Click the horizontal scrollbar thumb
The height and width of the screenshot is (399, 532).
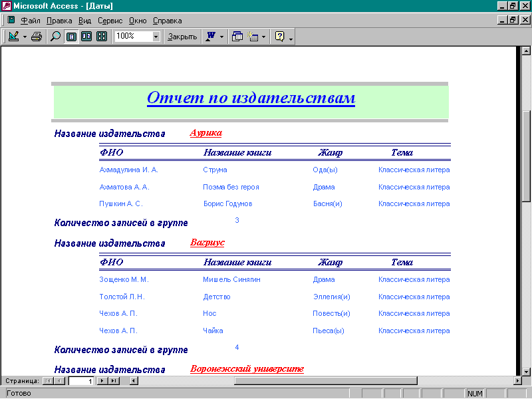pos(326,381)
